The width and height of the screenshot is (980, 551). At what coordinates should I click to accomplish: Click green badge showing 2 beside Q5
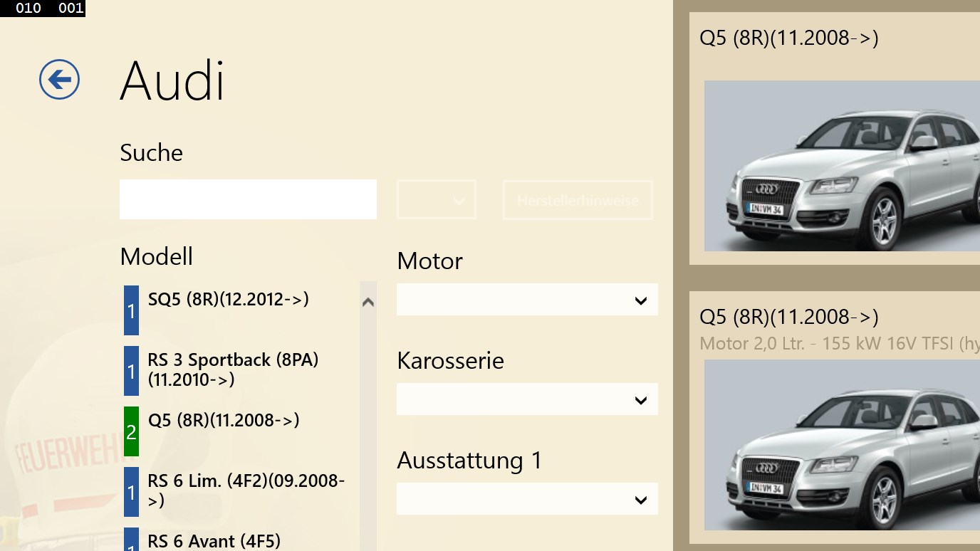click(x=131, y=431)
